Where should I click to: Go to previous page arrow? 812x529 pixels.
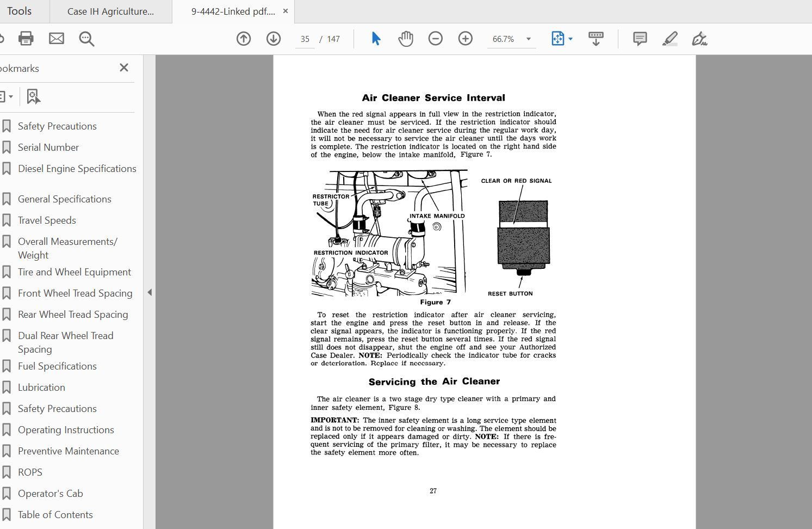[x=244, y=39]
